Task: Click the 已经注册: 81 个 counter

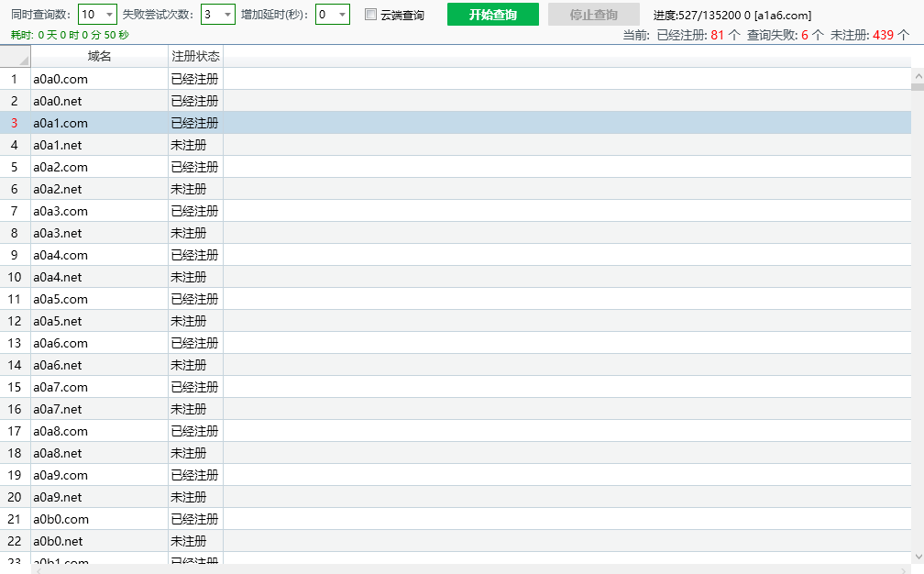Action: [x=698, y=36]
